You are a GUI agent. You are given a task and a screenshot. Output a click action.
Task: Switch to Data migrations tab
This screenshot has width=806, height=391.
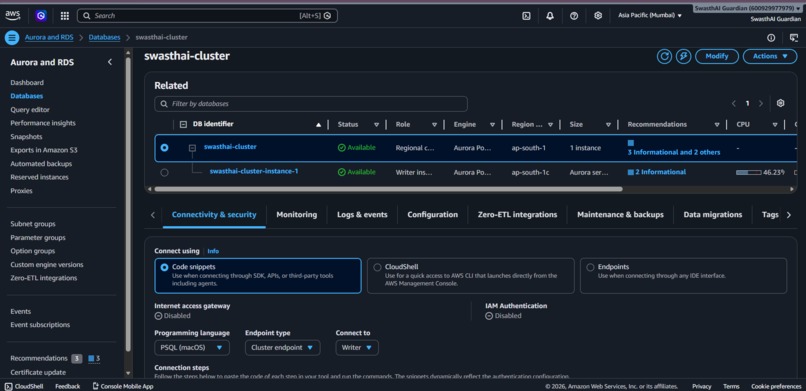tap(712, 215)
